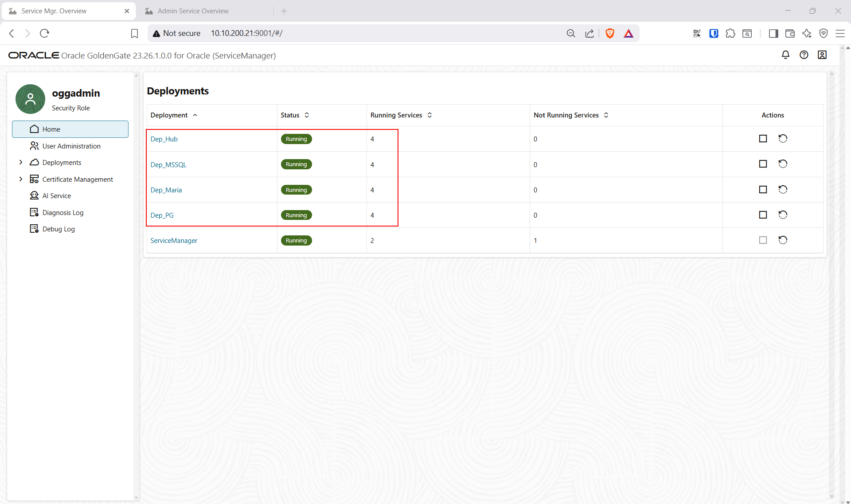The width and height of the screenshot is (851, 504).
Task: Open the Dep_MSSQL deployment link
Action: [168, 164]
